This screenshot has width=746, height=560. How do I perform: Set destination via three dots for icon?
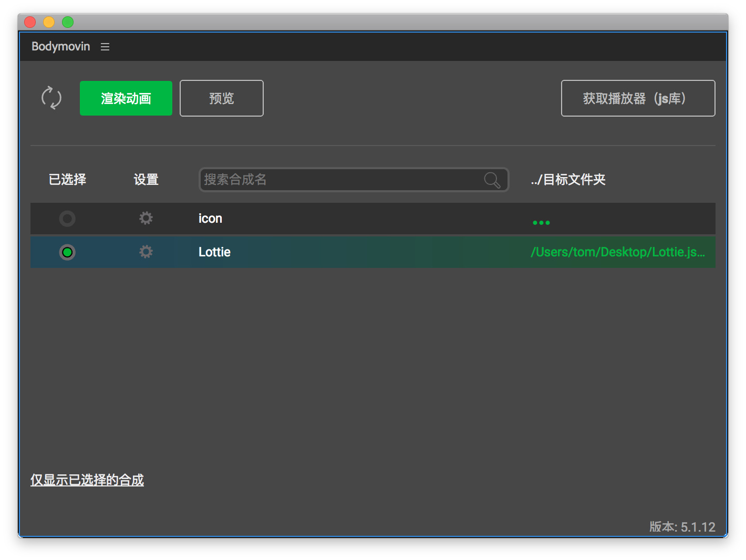coord(541,223)
